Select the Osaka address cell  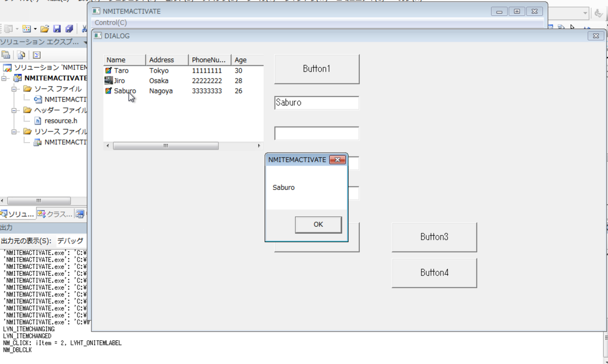159,81
